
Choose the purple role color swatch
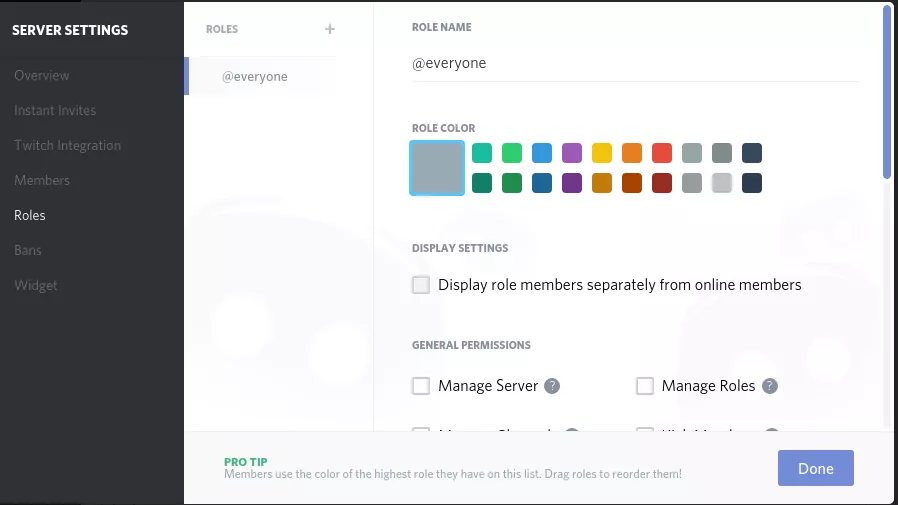click(x=572, y=153)
